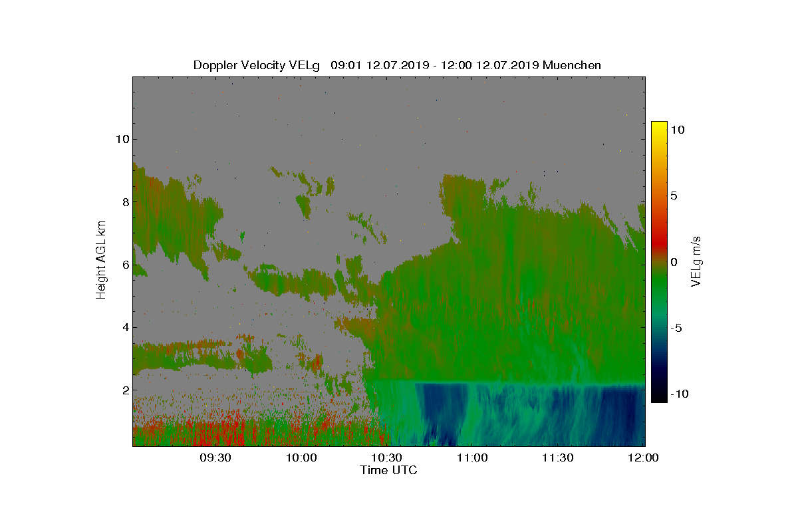Click the 09:30 time tick label

point(216,458)
